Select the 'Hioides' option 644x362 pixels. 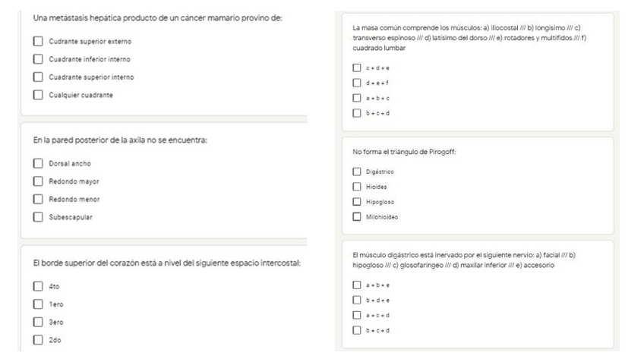(356, 187)
